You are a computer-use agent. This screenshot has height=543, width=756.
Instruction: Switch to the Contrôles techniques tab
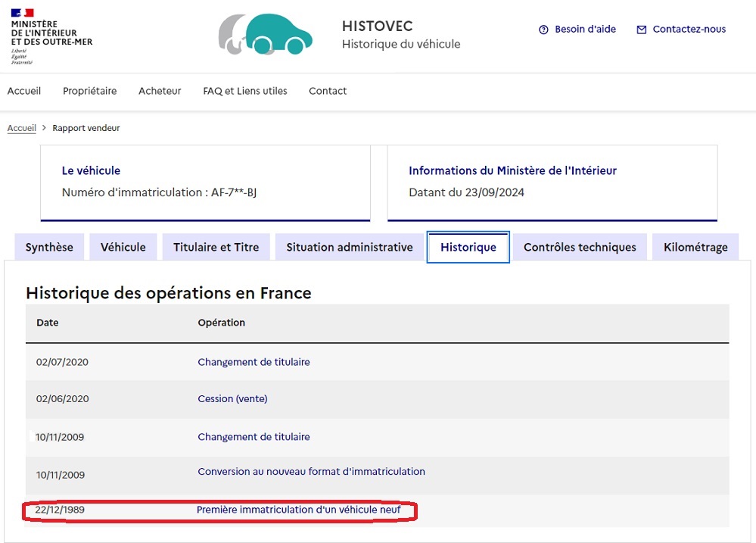[x=580, y=247]
